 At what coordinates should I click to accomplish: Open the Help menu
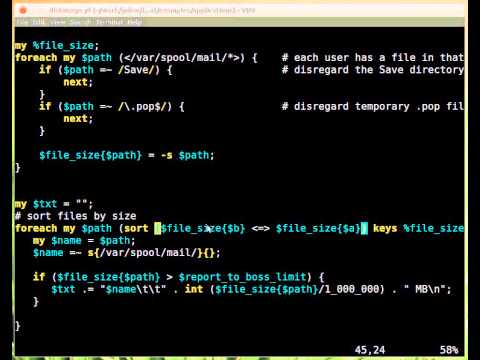134,22
